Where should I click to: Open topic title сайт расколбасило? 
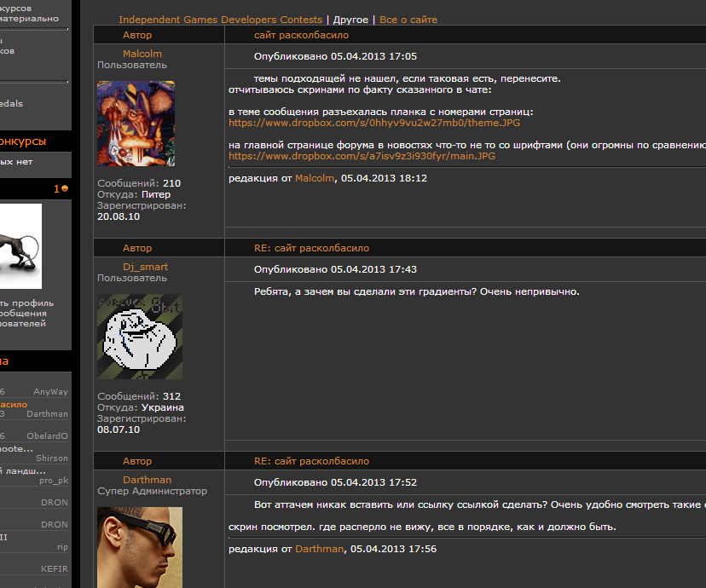301,35
